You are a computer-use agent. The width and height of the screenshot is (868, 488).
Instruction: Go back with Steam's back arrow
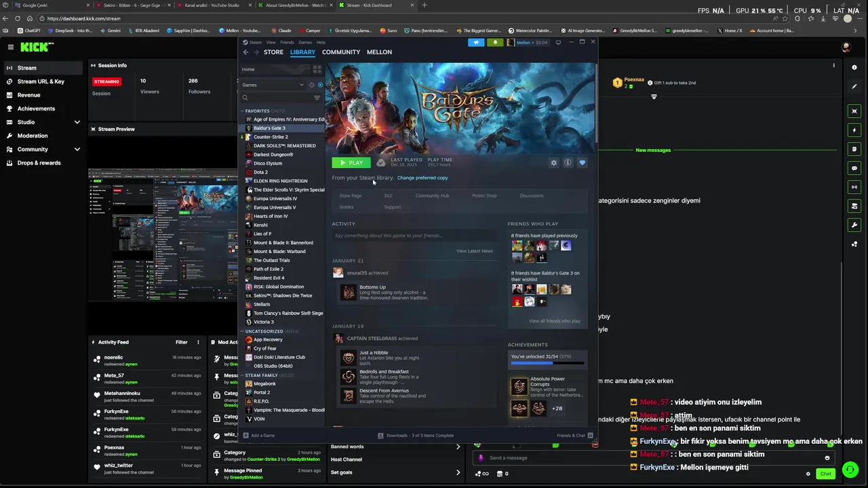pos(245,52)
